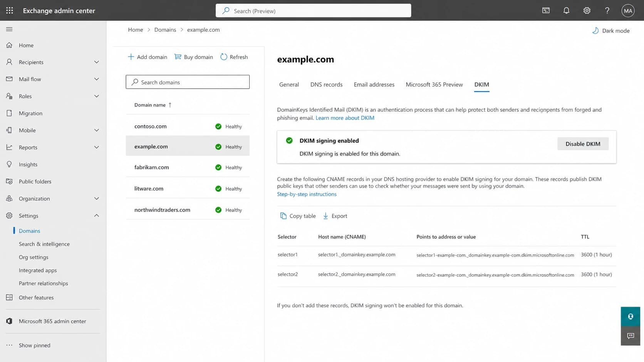Image resolution: width=644 pixels, height=362 pixels.
Task: Click the Mail flow envelope icon
Action: pyautogui.click(x=9, y=79)
